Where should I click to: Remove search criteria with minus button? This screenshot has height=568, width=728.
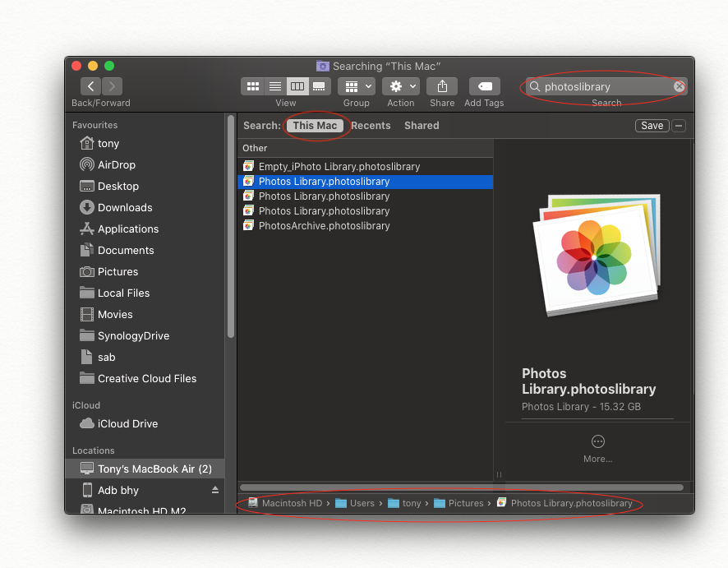[679, 126]
